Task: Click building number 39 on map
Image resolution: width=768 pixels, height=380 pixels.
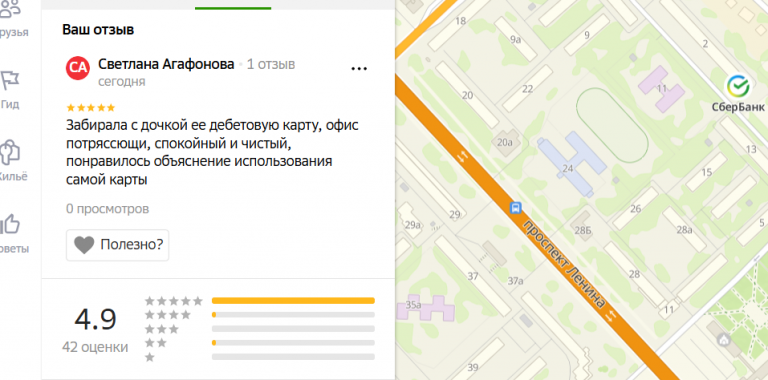Action: pos(473,368)
